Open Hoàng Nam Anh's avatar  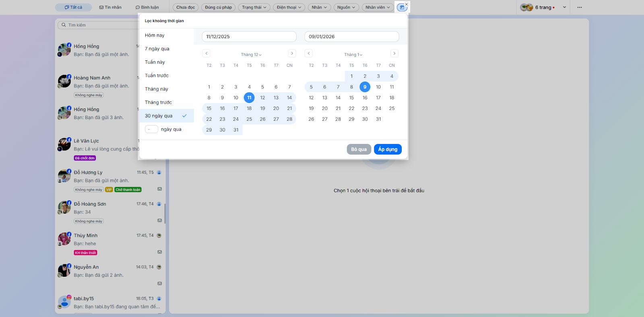click(64, 81)
